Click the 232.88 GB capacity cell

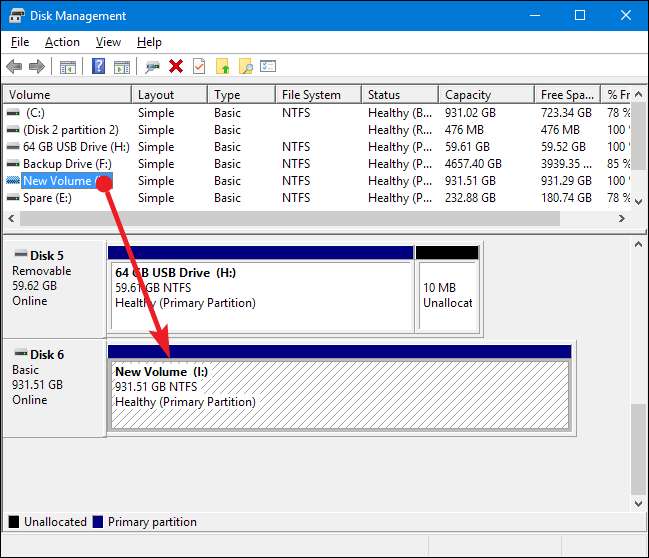point(470,198)
